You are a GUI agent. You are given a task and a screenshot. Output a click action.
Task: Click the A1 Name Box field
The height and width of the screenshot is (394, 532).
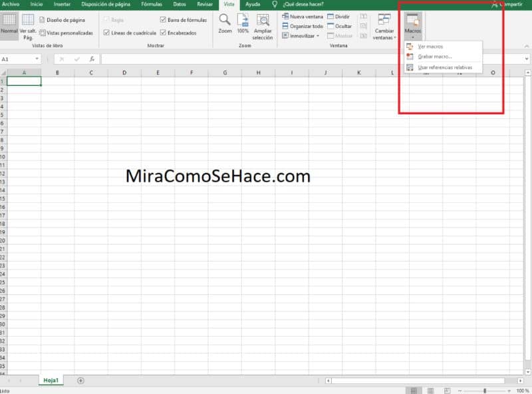point(17,59)
